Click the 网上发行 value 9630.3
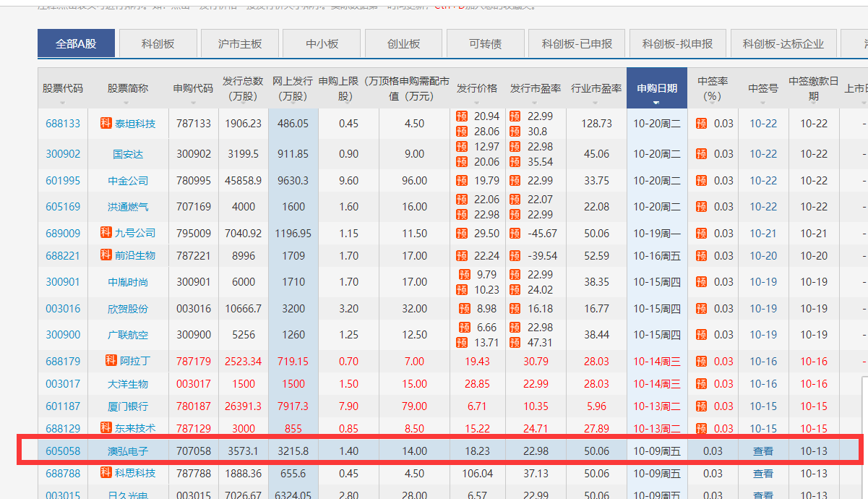868x499 pixels. click(293, 181)
